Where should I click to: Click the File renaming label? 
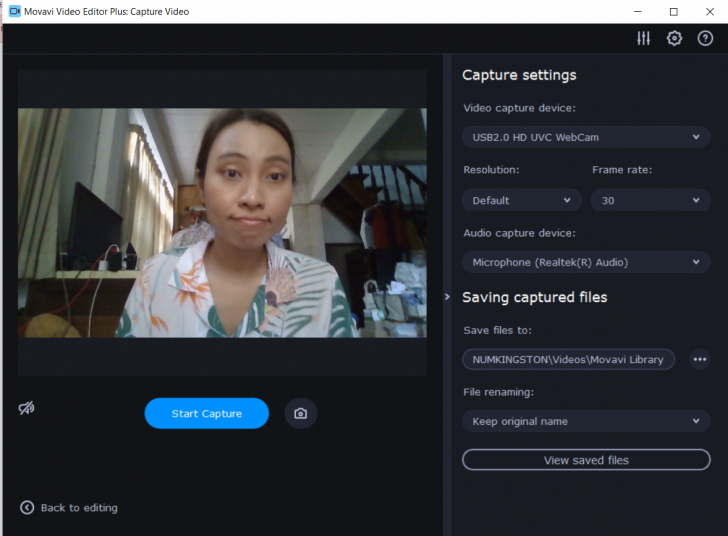pos(498,392)
